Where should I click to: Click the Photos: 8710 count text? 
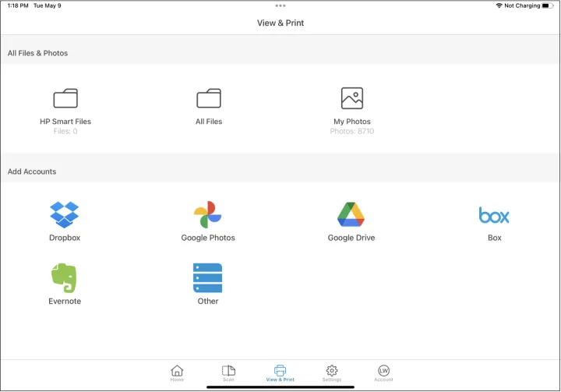(352, 132)
